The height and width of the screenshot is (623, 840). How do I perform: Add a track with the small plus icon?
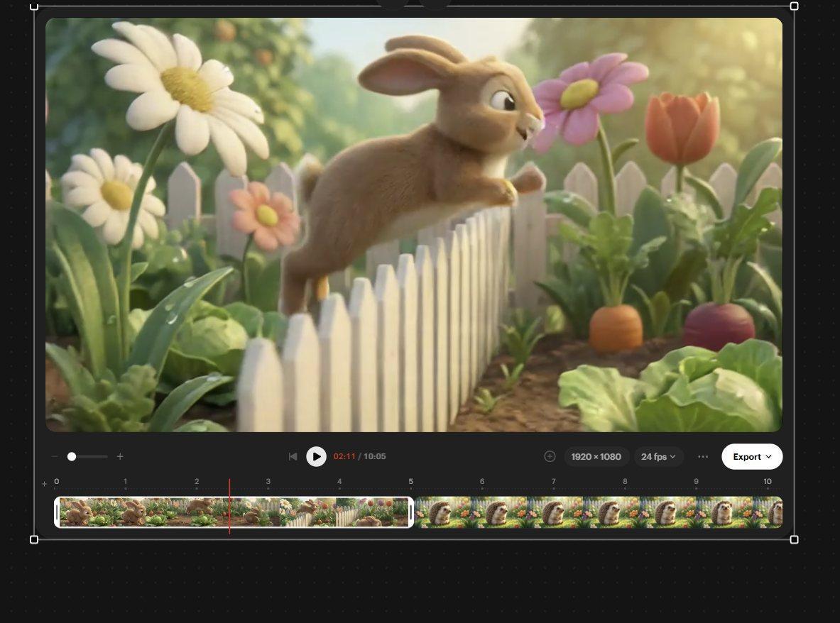(45, 484)
